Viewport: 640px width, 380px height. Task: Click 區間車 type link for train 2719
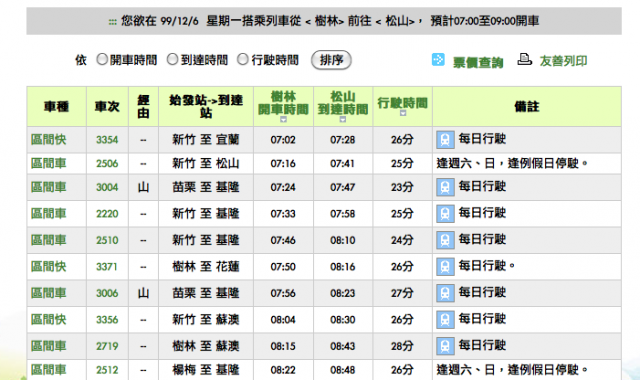click(49, 346)
